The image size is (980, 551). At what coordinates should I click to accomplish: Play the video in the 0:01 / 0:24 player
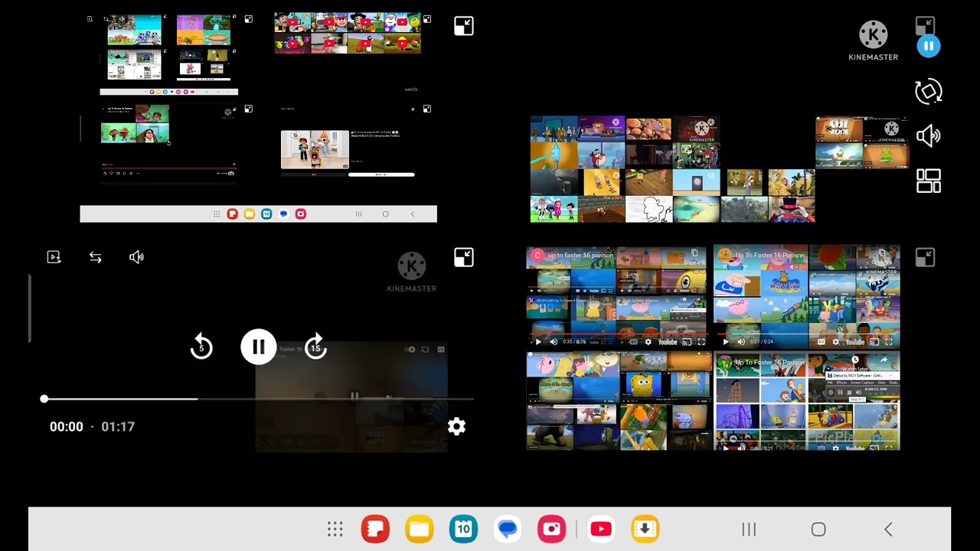726,342
